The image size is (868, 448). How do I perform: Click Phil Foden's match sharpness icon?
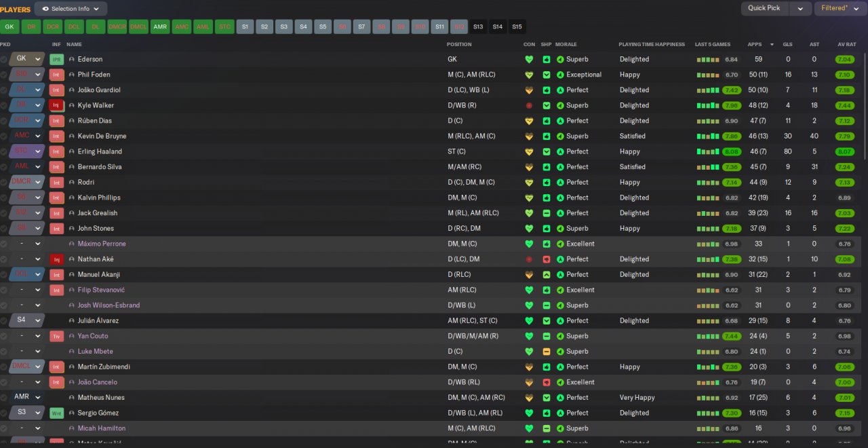(547, 75)
